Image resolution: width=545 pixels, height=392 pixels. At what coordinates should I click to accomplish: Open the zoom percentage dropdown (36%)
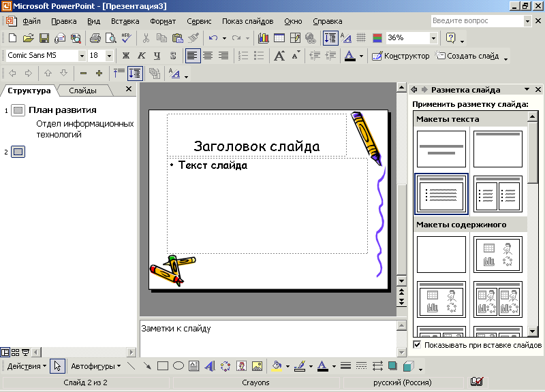433,38
